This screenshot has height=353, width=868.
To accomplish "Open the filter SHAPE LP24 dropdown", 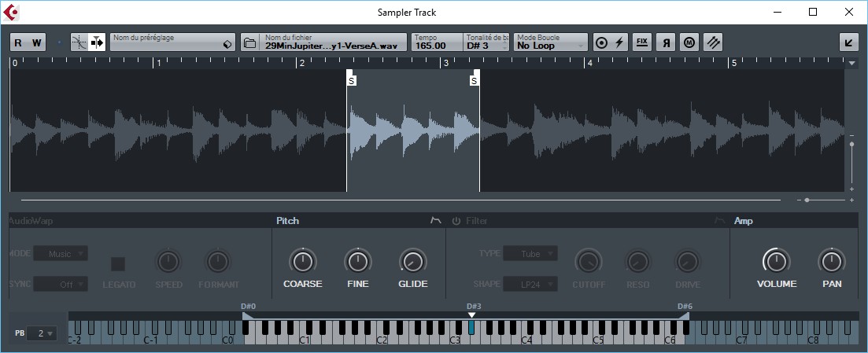I will 530,285.
